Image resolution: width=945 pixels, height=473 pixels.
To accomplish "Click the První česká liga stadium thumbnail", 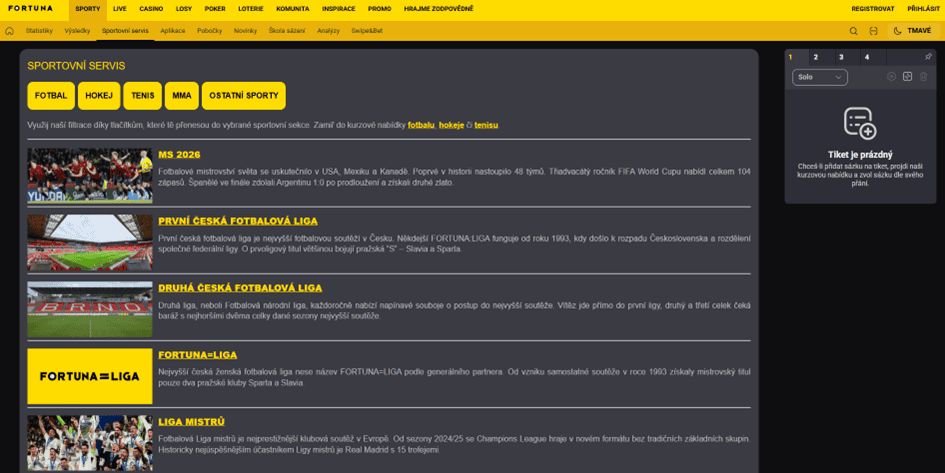I will [x=90, y=242].
